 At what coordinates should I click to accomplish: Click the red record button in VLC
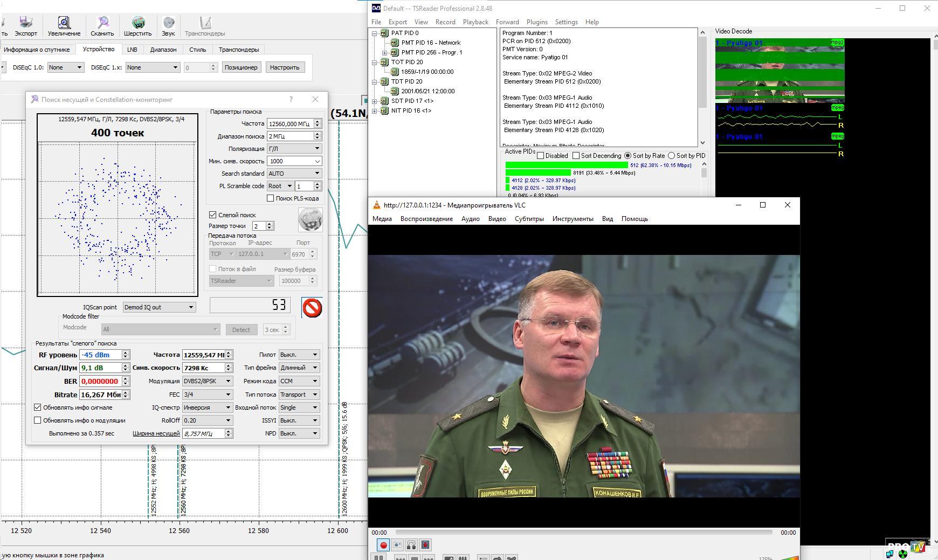coord(383,545)
